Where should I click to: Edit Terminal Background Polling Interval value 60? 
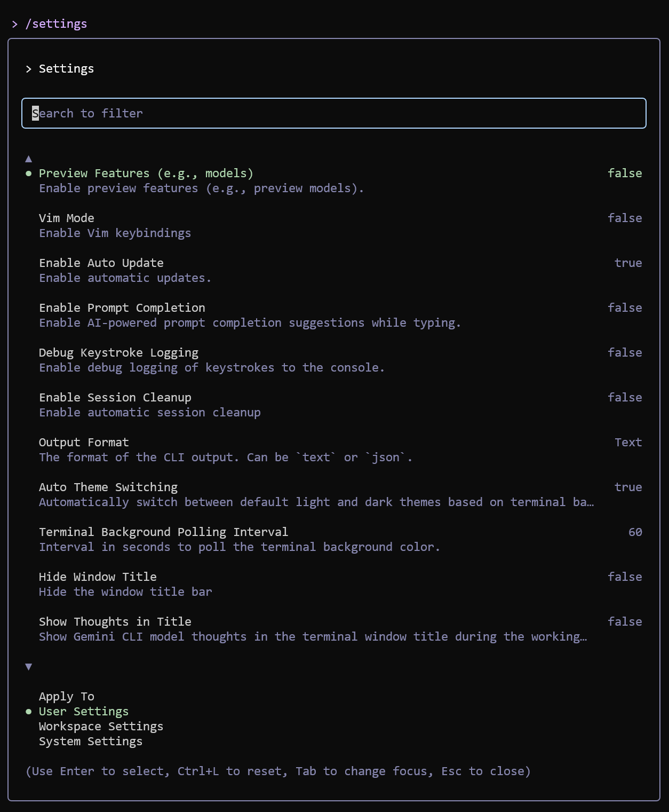[634, 532]
